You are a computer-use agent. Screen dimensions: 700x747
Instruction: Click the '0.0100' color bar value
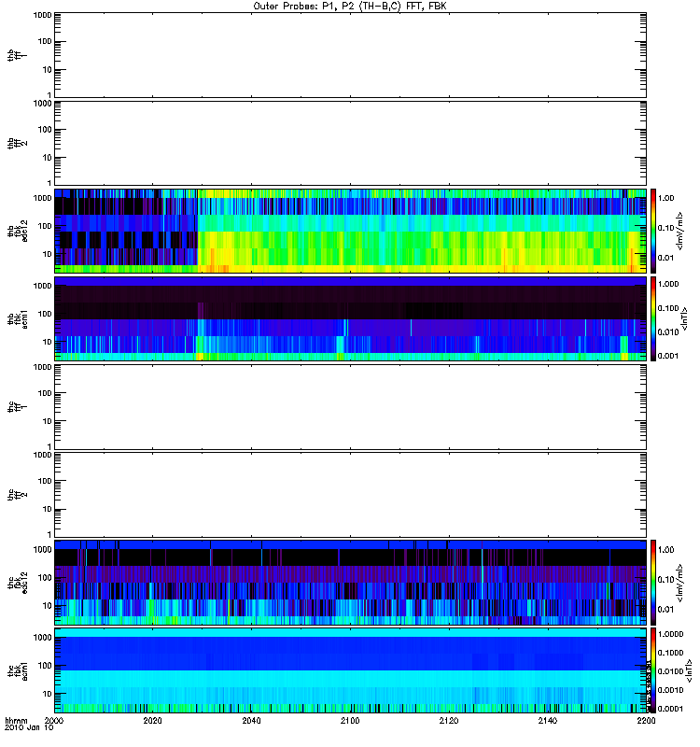[670, 671]
